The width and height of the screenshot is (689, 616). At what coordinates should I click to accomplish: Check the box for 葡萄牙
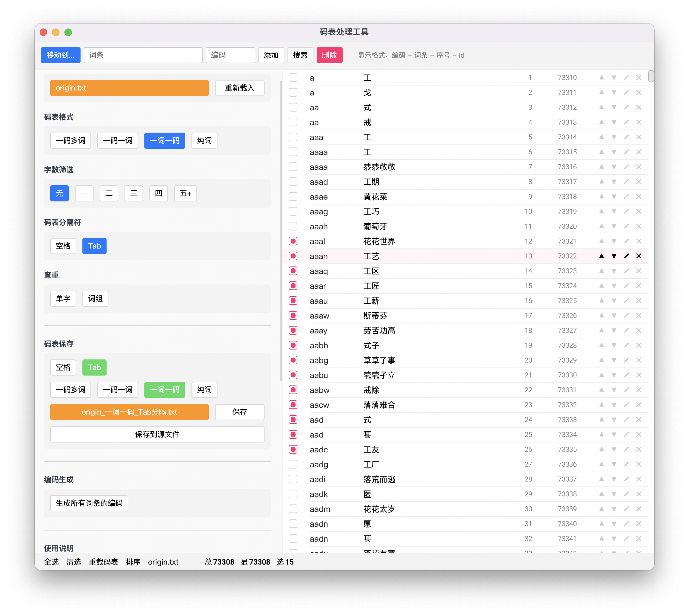pos(293,226)
